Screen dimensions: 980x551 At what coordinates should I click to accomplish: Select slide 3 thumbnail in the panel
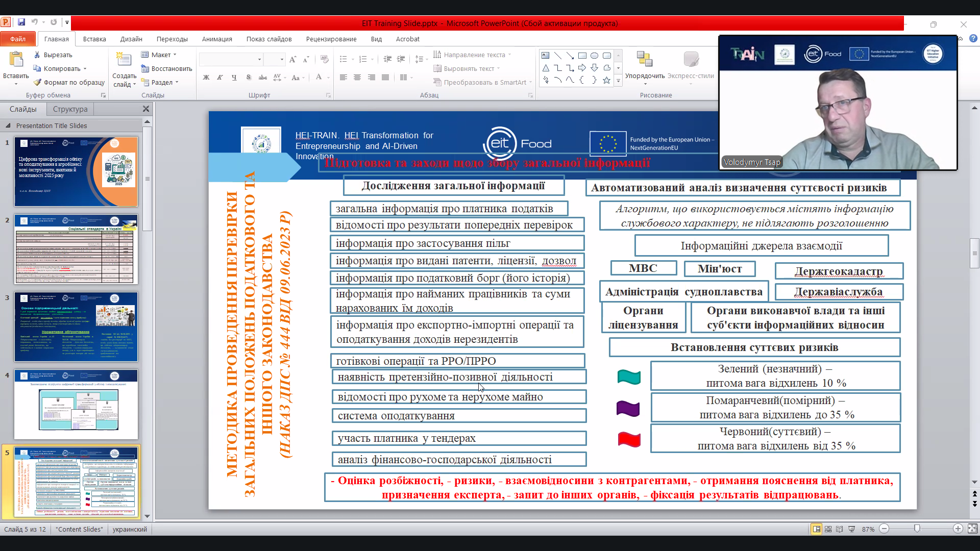pyautogui.click(x=76, y=327)
